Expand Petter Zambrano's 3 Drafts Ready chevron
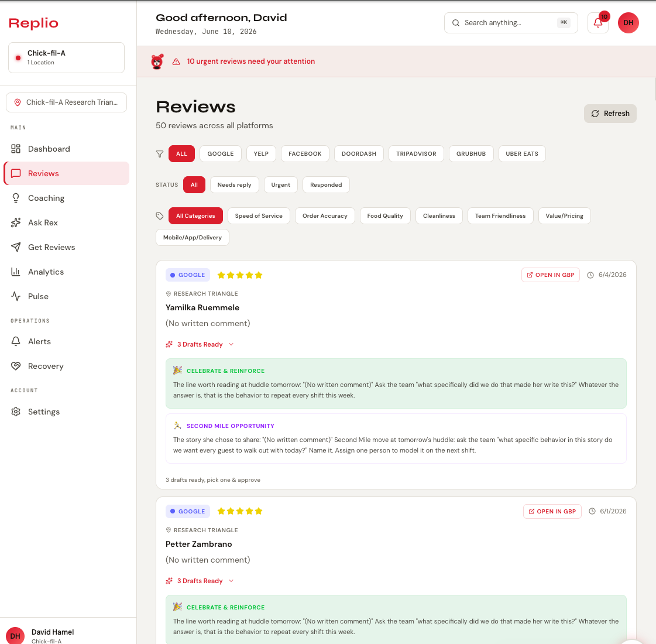The height and width of the screenshot is (644, 656). [x=231, y=581]
